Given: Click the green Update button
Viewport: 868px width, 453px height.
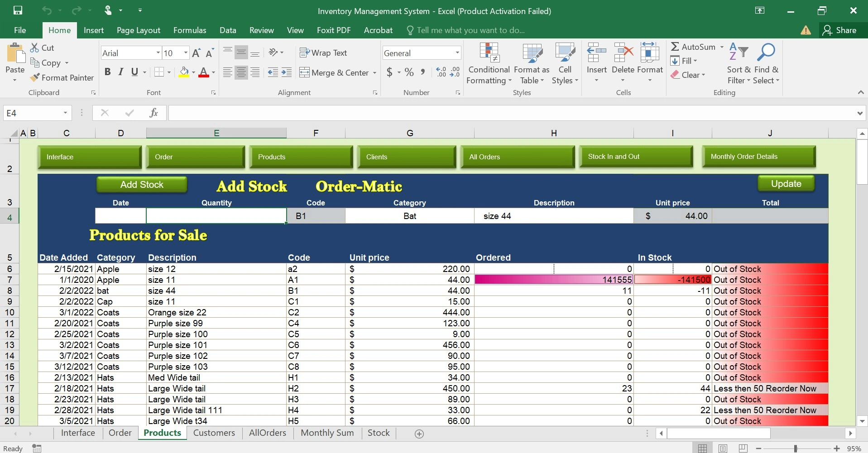Looking at the screenshot, I should [x=786, y=184].
